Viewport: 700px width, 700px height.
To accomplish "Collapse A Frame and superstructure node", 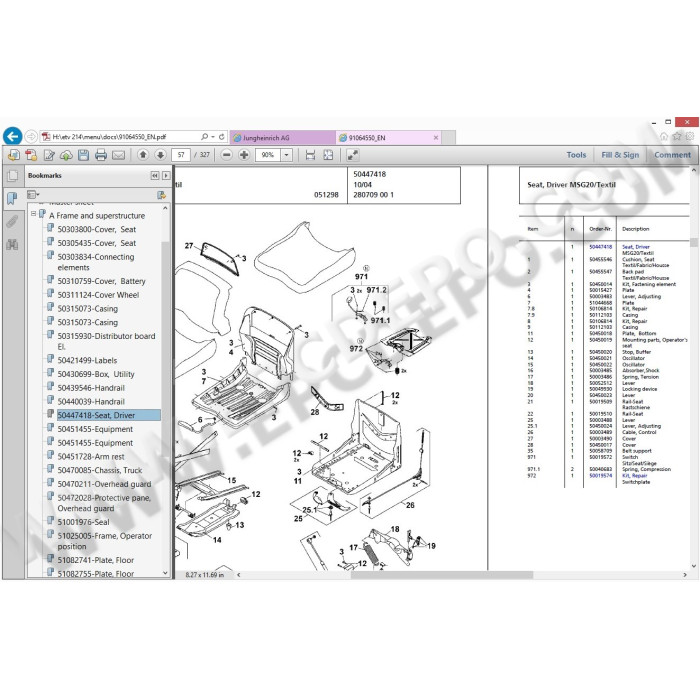I will point(33,214).
